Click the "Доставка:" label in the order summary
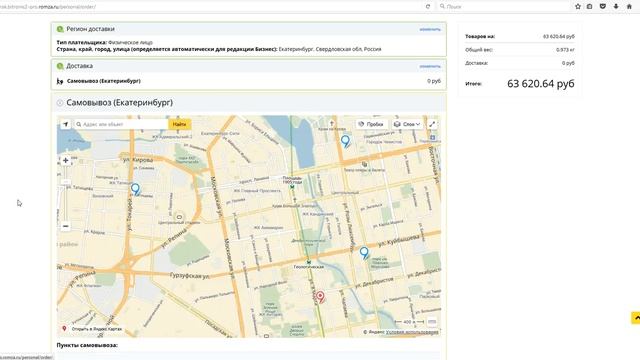640x360 pixels. tap(477, 63)
